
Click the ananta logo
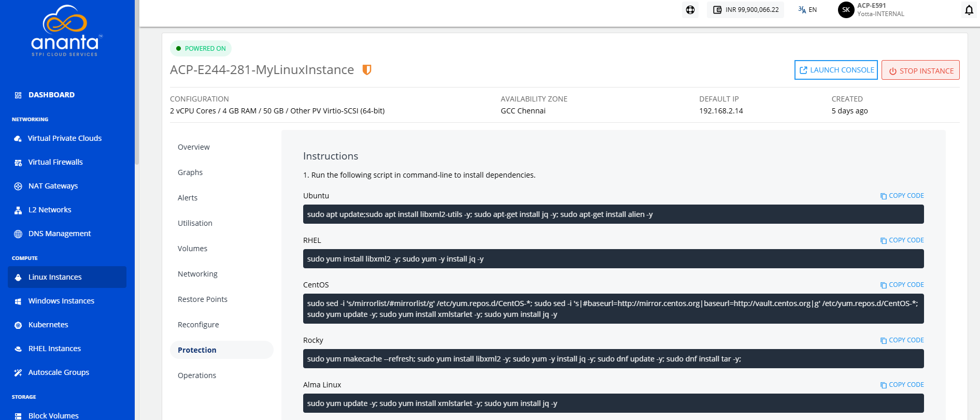[65, 30]
